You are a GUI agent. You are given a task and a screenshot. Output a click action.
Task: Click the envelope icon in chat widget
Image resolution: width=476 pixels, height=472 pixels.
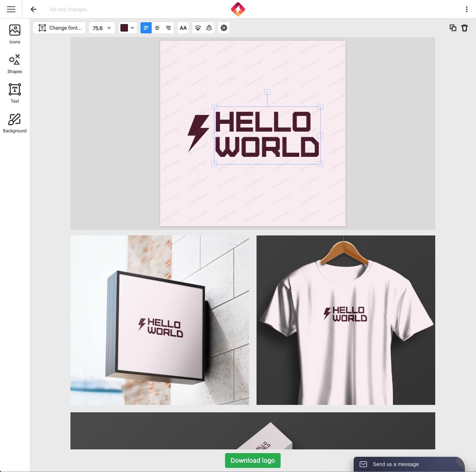click(363, 464)
